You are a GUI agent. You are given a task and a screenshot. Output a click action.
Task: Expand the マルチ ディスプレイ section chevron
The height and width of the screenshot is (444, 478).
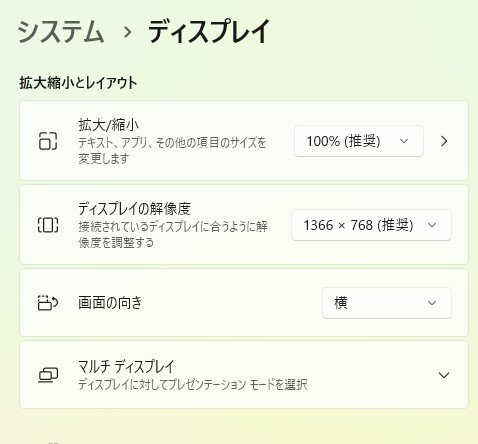pyautogui.click(x=444, y=375)
